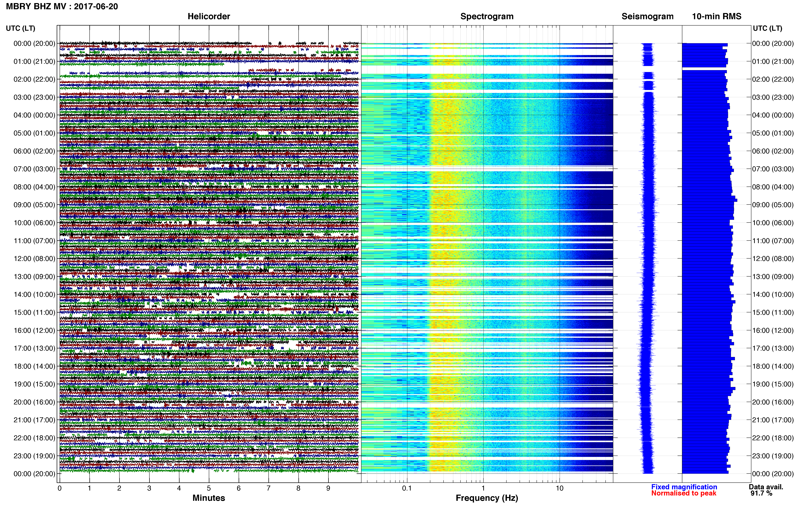
Task: Click '18:00 (14:00)' on the right time axis
Action: tap(773, 366)
